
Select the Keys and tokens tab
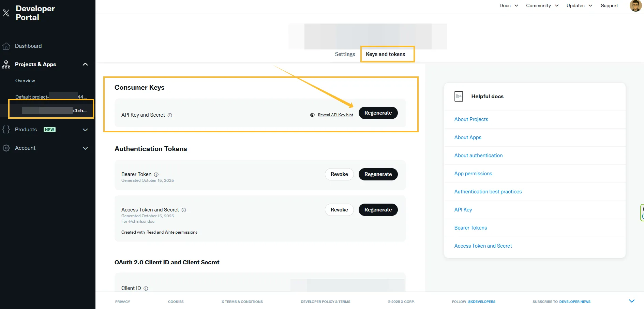click(385, 54)
